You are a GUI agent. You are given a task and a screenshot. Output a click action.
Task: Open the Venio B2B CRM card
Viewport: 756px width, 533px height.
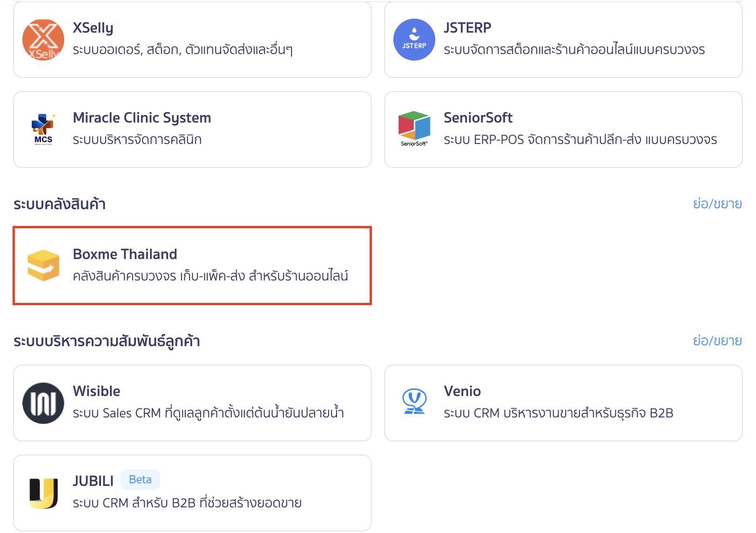point(563,403)
